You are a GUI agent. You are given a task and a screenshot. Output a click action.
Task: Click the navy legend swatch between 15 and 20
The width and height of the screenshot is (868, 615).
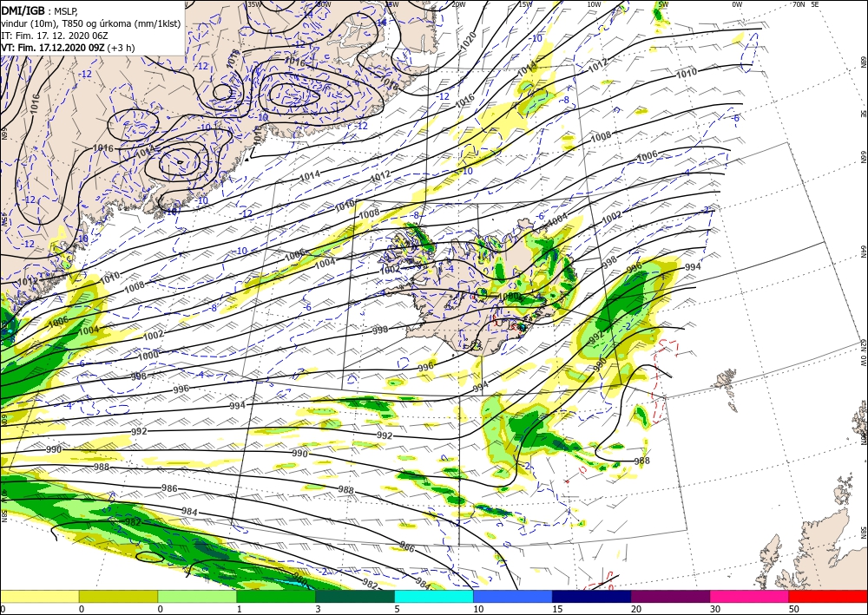click(592, 596)
